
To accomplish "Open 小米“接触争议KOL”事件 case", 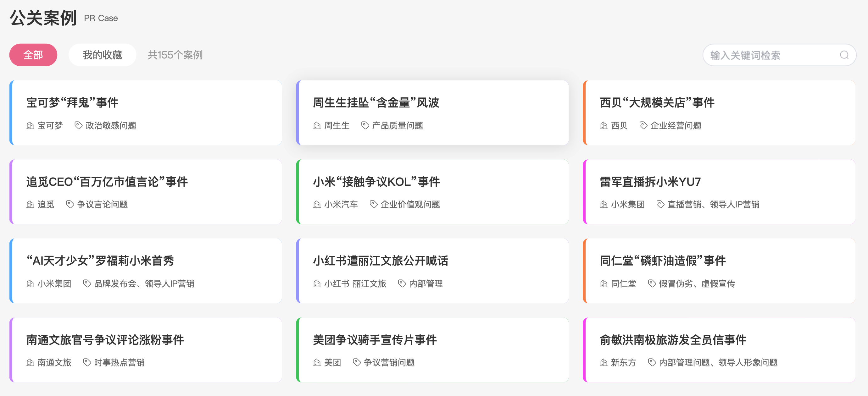I will pyautogui.click(x=376, y=182).
